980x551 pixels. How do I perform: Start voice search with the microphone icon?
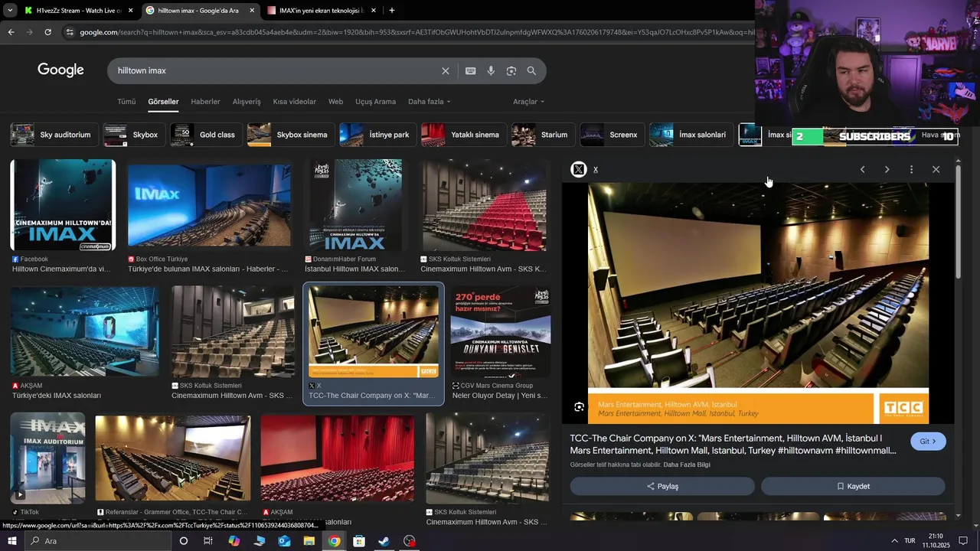(491, 70)
